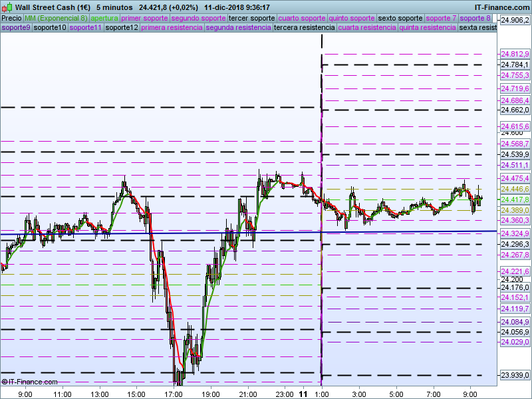Click the candlestick chart icon beside the title

[x=7, y=7]
